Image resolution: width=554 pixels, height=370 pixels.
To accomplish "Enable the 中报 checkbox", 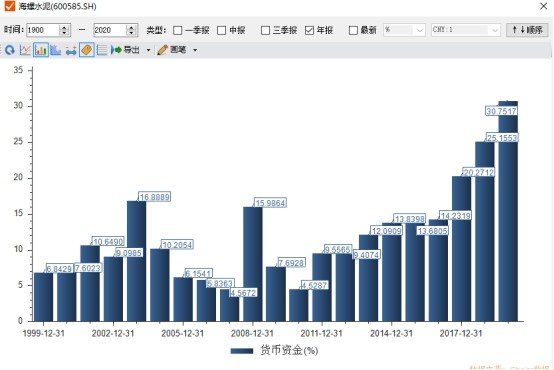I will [x=222, y=30].
